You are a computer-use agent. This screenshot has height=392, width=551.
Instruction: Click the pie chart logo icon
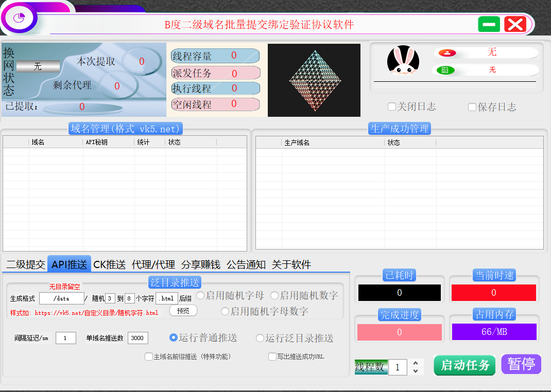point(19,19)
